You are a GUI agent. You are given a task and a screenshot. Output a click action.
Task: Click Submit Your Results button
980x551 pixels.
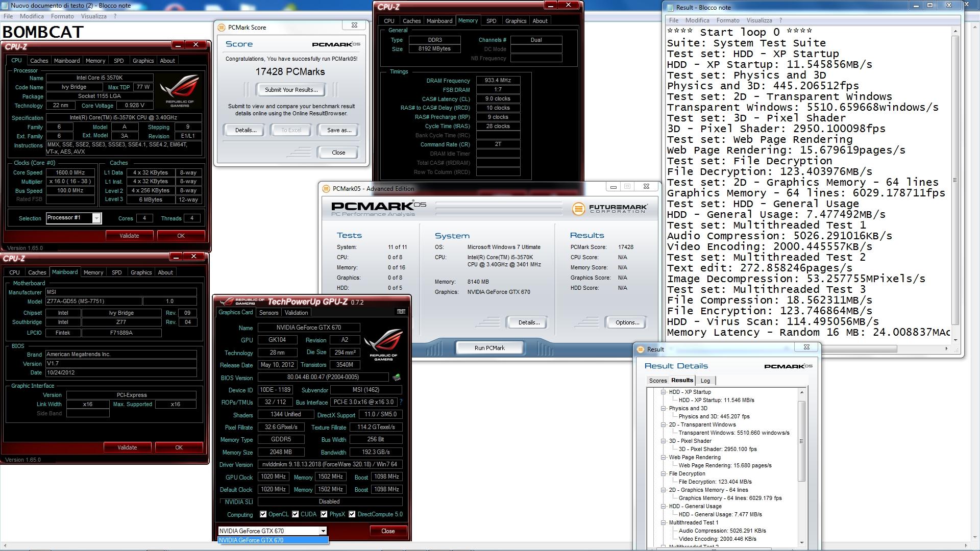point(291,90)
